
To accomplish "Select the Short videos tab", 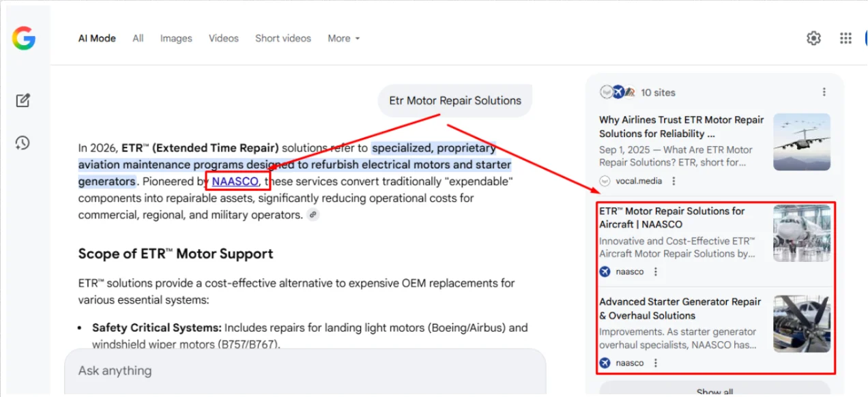I will (x=283, y=38).
